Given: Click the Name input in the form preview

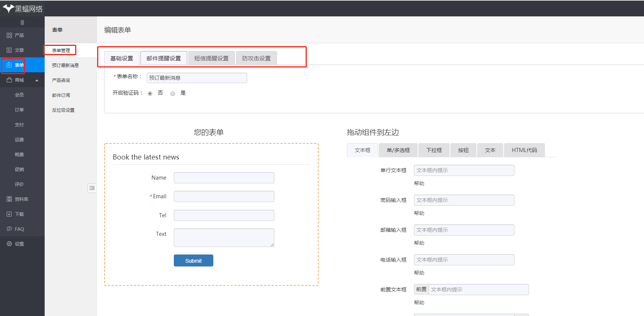Looking at the screenshot, I should click(x=224, y=178).
